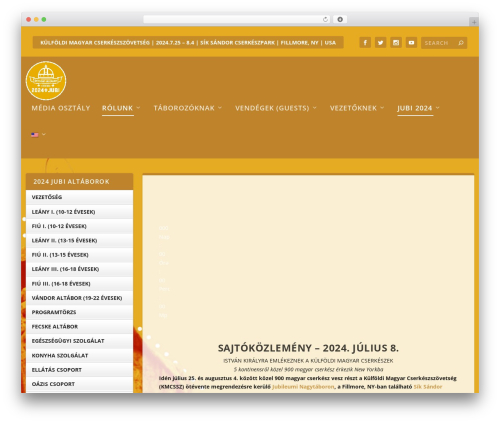Expand the Vezetőknek dropdown chevron
Viewport: 500px width, 423px height.
pos(382,108)
